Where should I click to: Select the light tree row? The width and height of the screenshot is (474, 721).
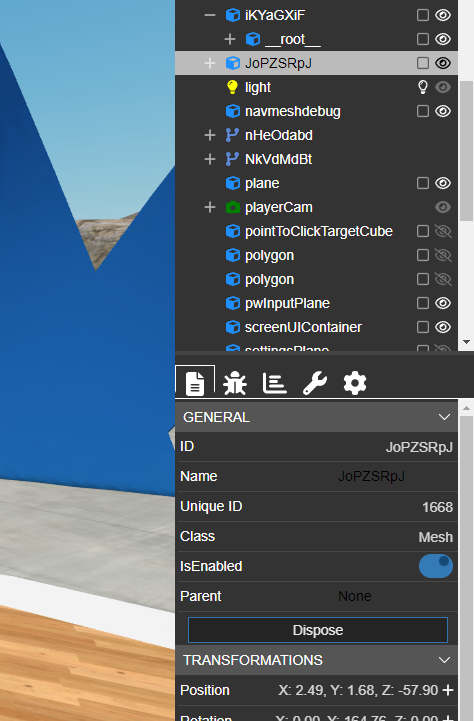tap(316, 87)
